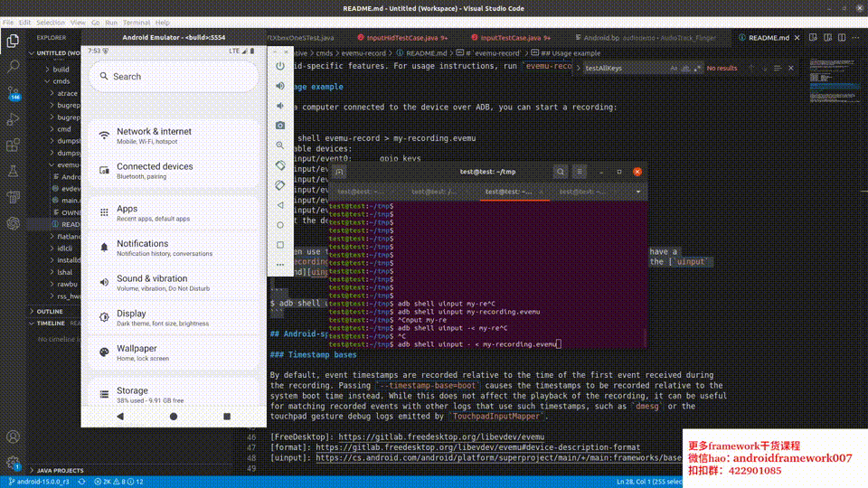Image resolution: width=868 pixels, height=488 pixels.
Task: Open the File menu
Action: [8, 23]
